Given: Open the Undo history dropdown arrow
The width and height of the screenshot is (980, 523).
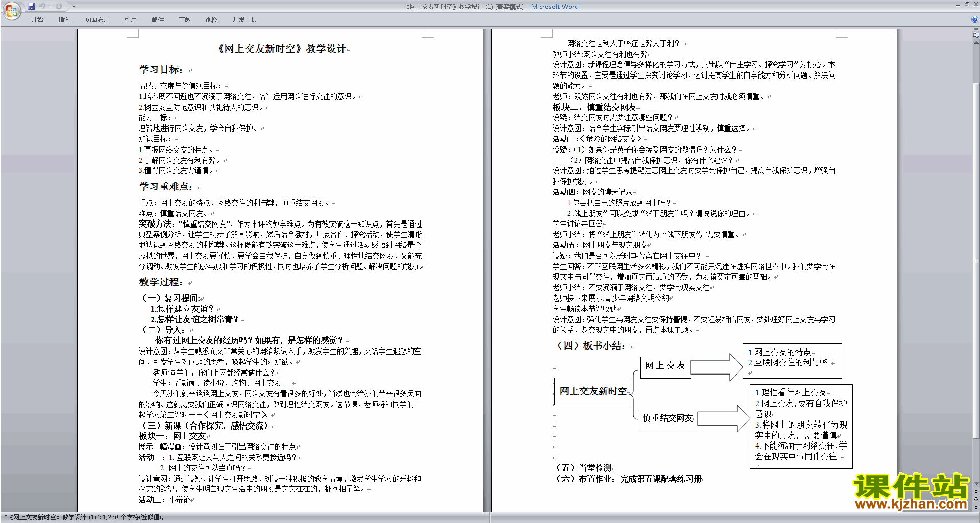Looking at the screenshot, I should 50,6.
